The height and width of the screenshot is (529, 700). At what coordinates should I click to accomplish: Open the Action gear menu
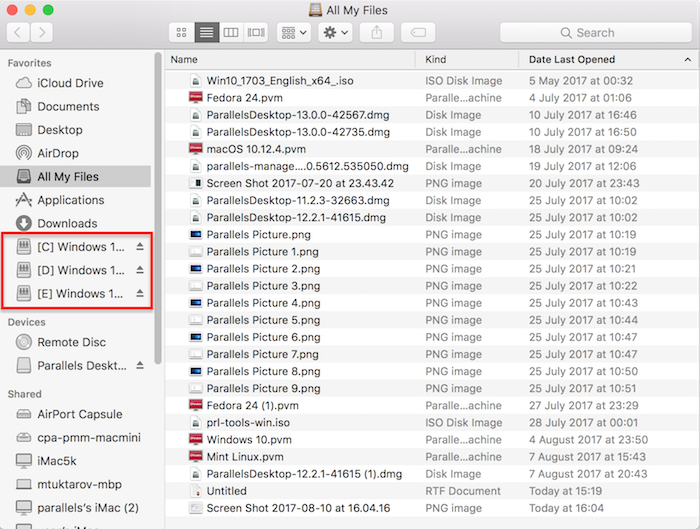335,33
